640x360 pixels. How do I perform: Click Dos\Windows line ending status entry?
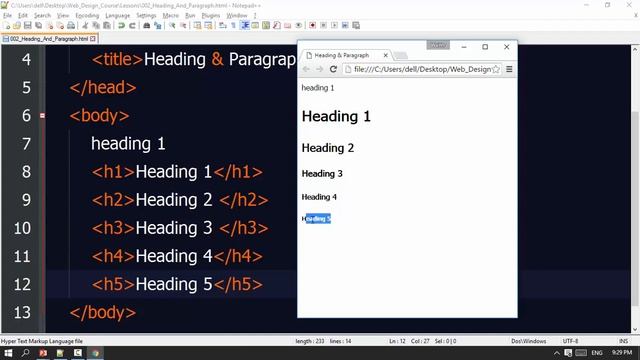(x=529, y=341)
